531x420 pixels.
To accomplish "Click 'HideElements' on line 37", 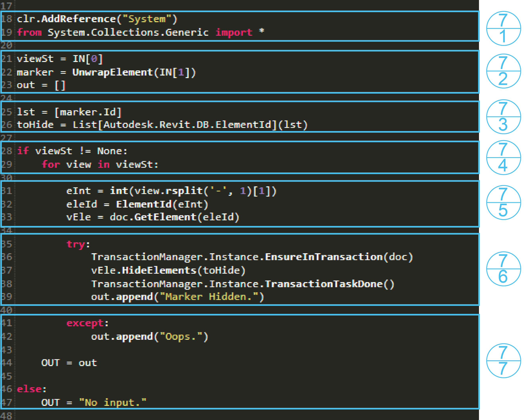I will pos(159,270).
